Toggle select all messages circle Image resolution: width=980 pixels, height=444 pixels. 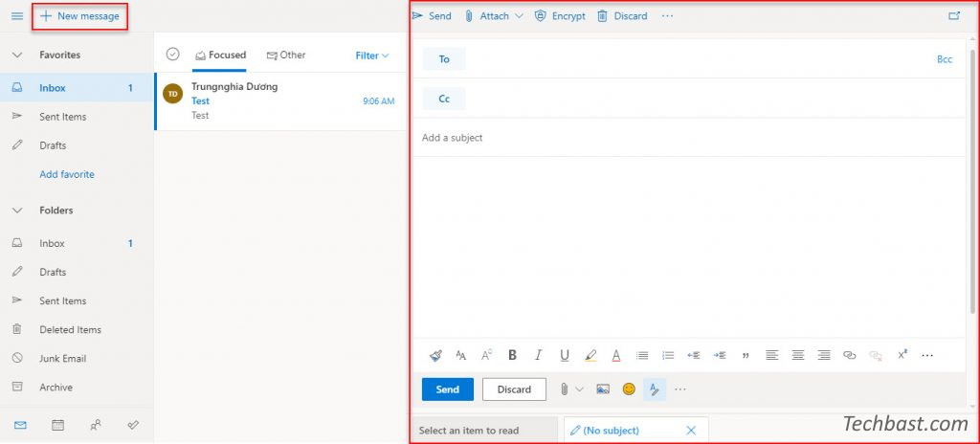(x=173, y=55)
